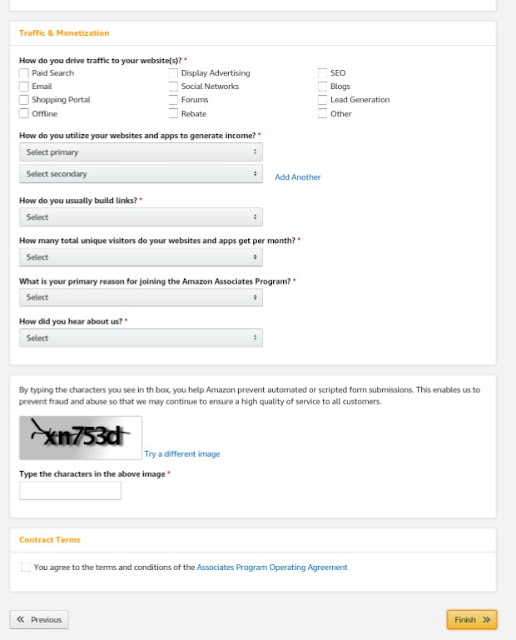Mark the Blogs checkbox
Image resolution: width=516 pixels, height=640 pixels.
[x=322, y=87]
